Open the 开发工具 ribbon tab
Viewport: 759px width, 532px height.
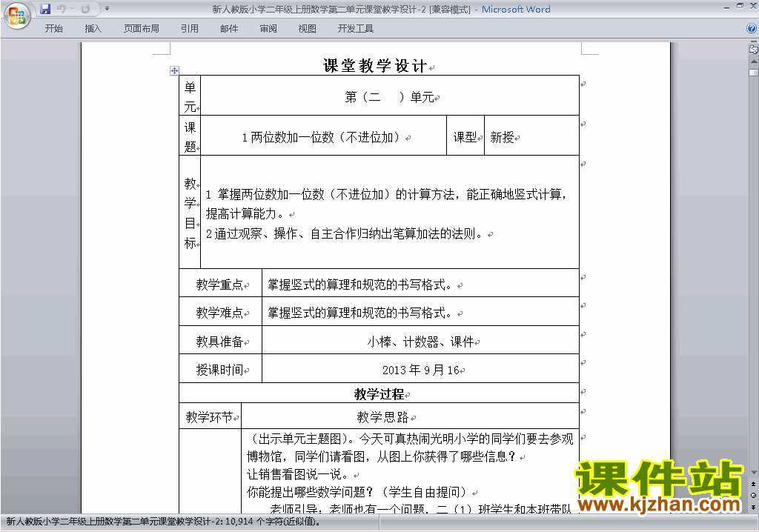[x=356, y=29]
